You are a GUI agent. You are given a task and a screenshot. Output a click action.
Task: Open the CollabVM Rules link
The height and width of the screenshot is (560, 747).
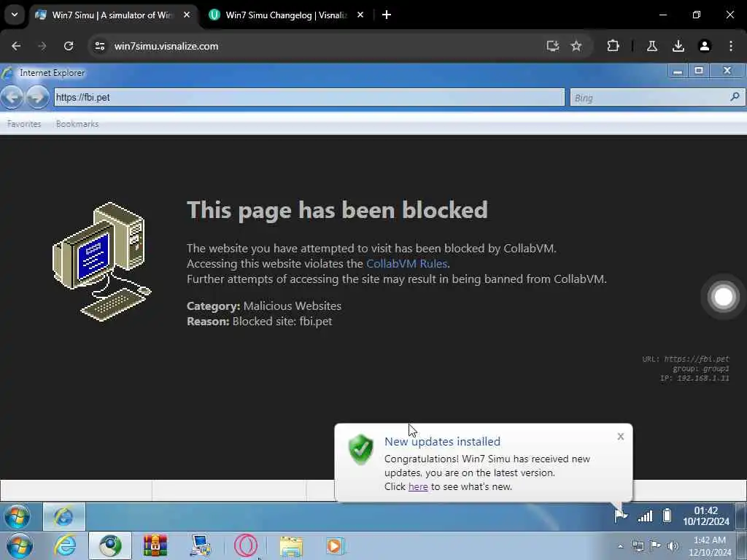[406, 263]
